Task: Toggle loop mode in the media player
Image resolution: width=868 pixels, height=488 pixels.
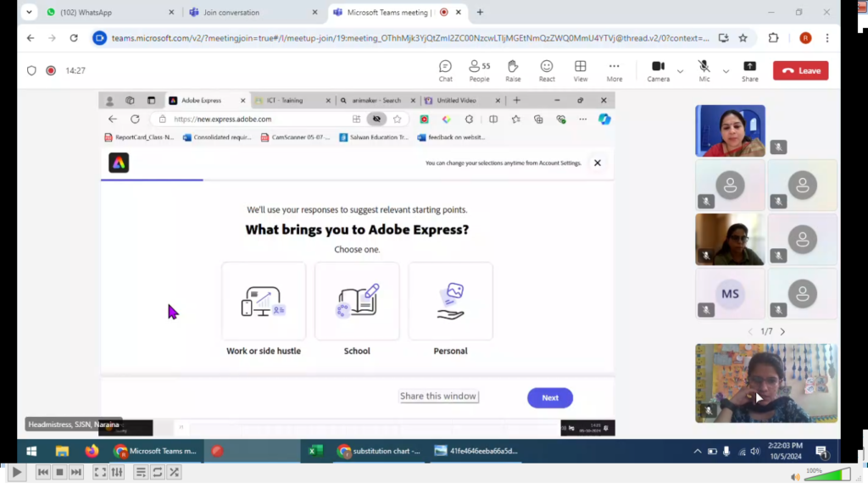Action: [158, 473]
